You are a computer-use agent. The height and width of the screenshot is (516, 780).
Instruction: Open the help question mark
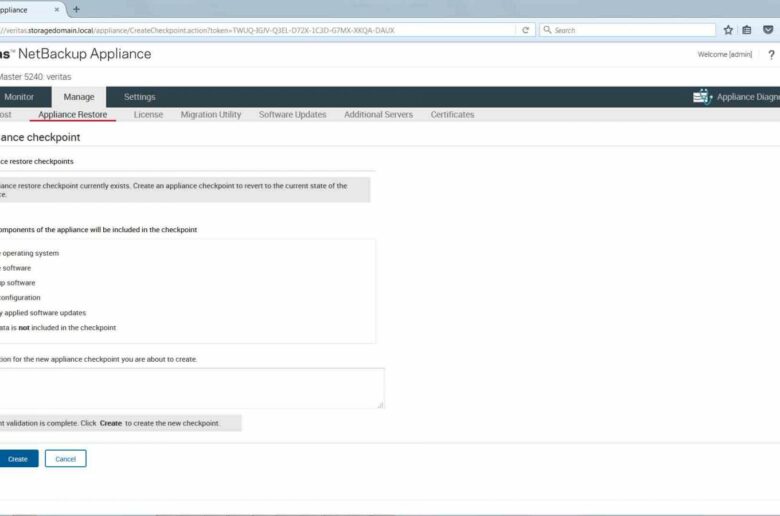[x=771, y=55]
